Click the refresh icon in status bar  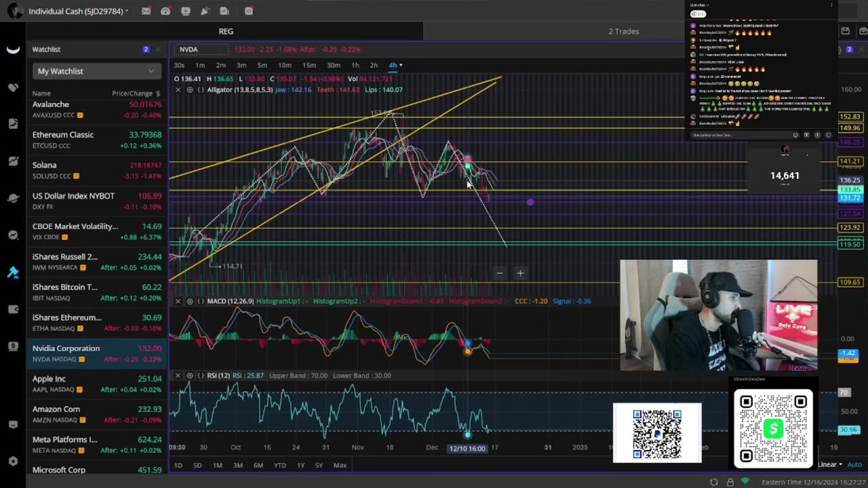click(714, 482)
